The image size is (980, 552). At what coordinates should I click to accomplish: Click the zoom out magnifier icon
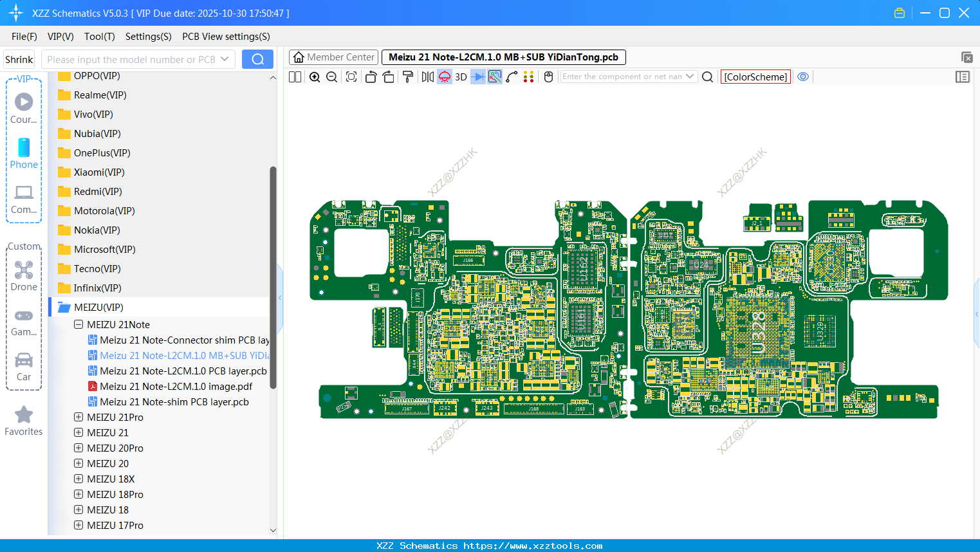coord(332,77)
